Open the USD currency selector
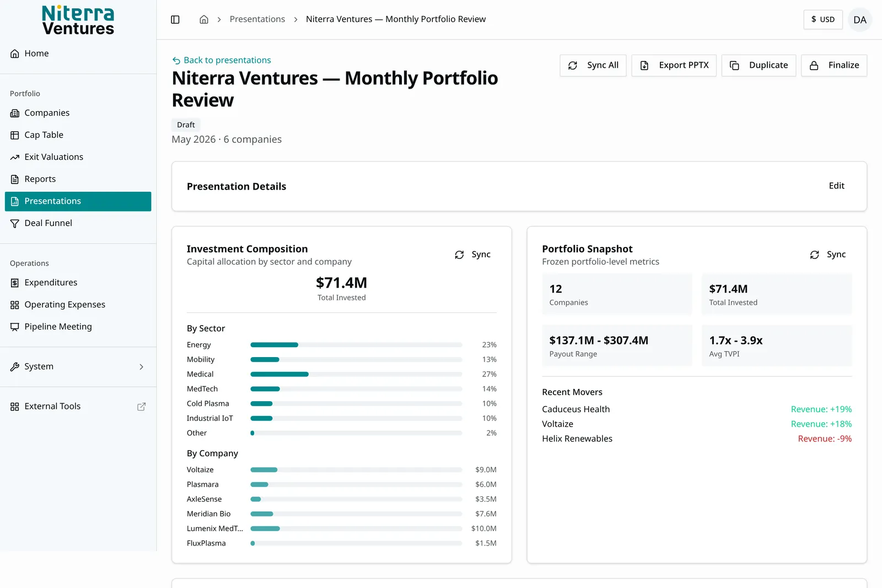Image resolution: width=882 pixels, height=588 pixels. (x=822, y=19)
